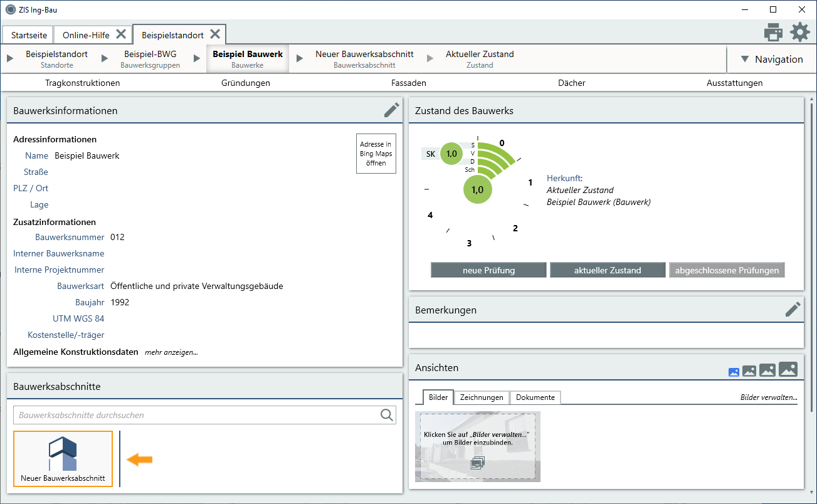817x504 pixels.
Task: Open the Startseite tab
Action: tap(29, 35)
